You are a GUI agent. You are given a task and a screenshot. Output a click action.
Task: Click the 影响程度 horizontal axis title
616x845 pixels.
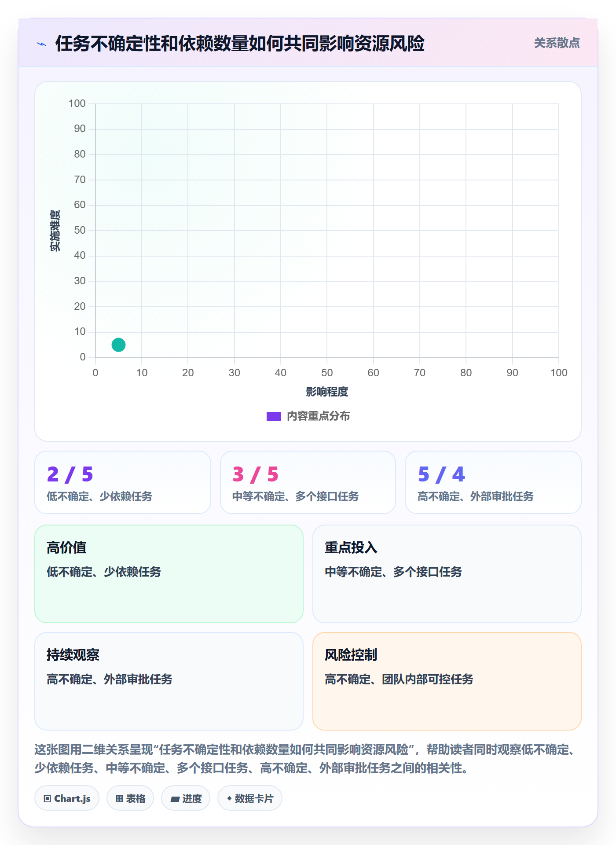327,392
